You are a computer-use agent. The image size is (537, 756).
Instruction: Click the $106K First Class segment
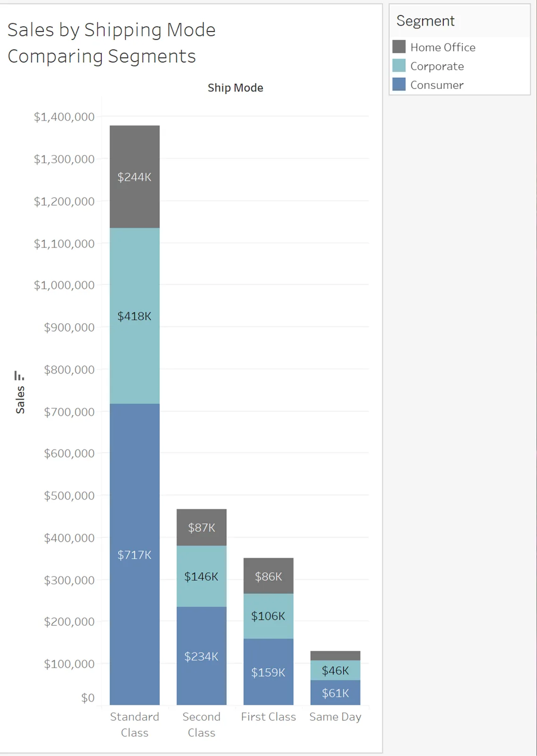tap(268, 616)
